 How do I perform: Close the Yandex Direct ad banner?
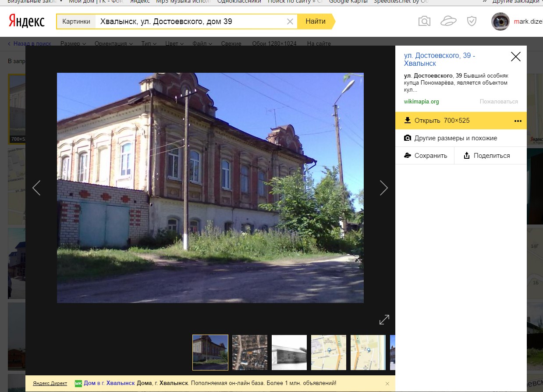pyautogui.click(x=387, y=384)
